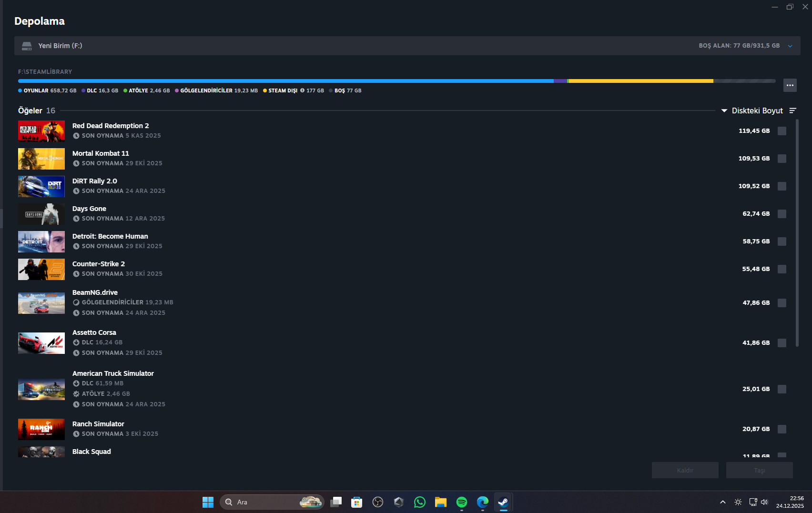Launch Microsoft Store from taskbar
This screenshot has height=513, width=812.
tap(357, 502)
